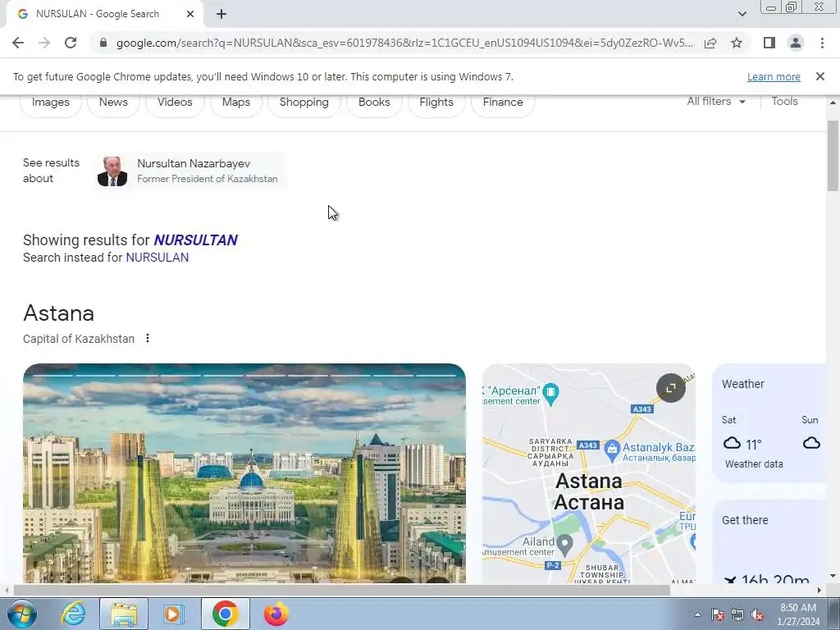Click the scroll down arrow
Image resolution: width=840 pixels, height=630 pixels.
(833, 577)
